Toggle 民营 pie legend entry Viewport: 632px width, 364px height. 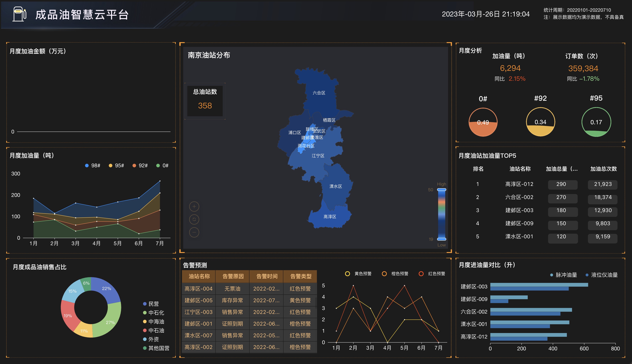click(x=151, y=304)
